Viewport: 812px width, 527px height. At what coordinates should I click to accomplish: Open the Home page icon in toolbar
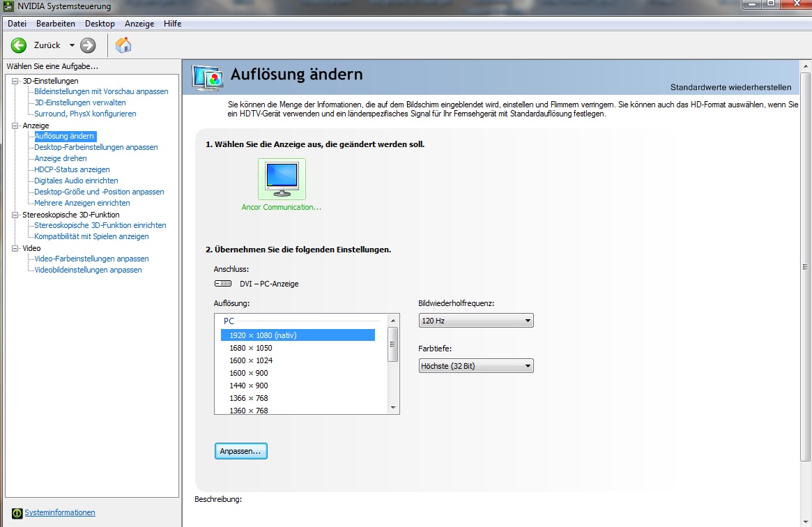pyautogui.click(x=123, y=45)
